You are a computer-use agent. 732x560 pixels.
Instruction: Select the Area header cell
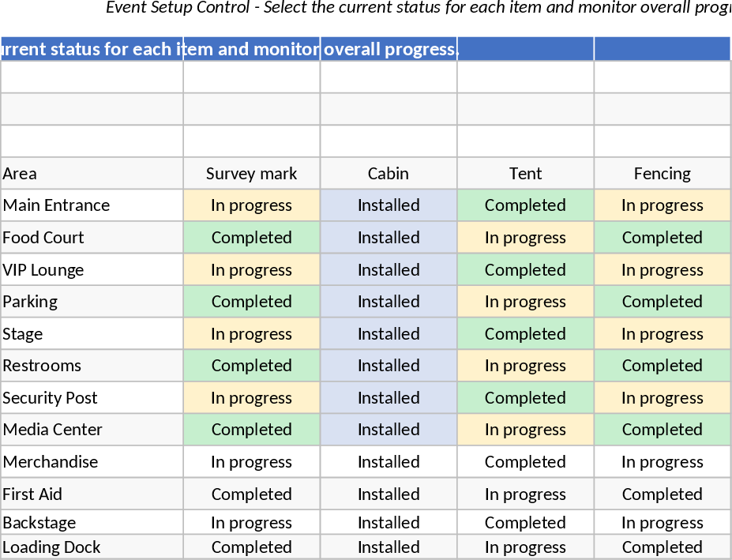pos(92,174)
